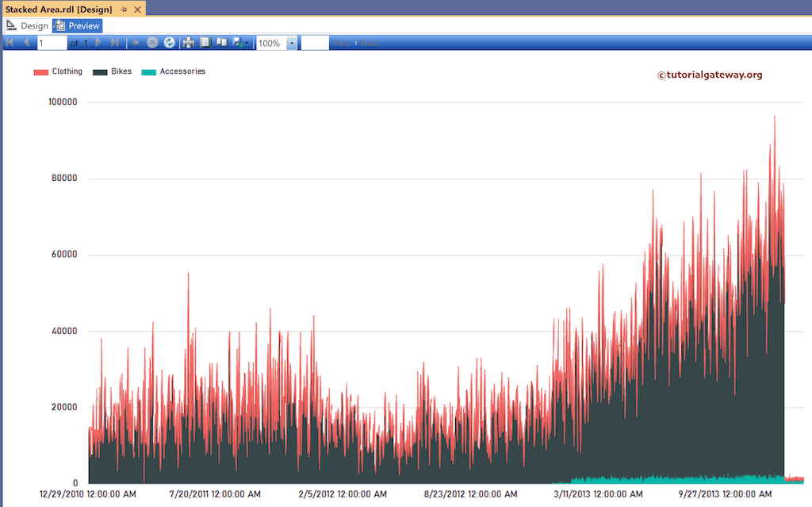
Task: Click the 9/27/2013 12:00:00 AM axis label
Action: 725,494
